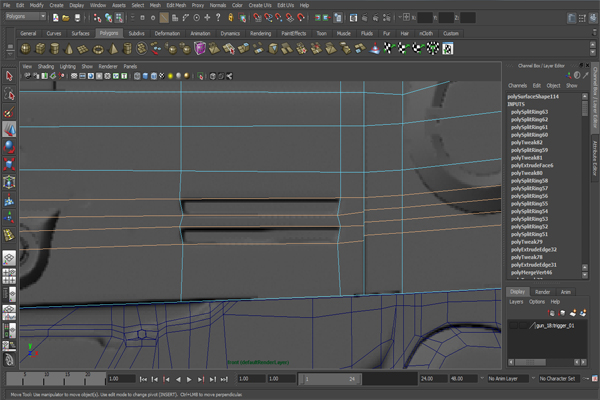Open the shelf options menu arrow

click(x=10, y=53)
